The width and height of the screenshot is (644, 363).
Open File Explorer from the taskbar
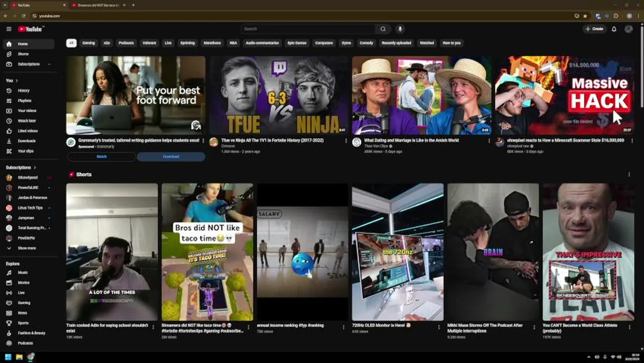tap(19, 357)
